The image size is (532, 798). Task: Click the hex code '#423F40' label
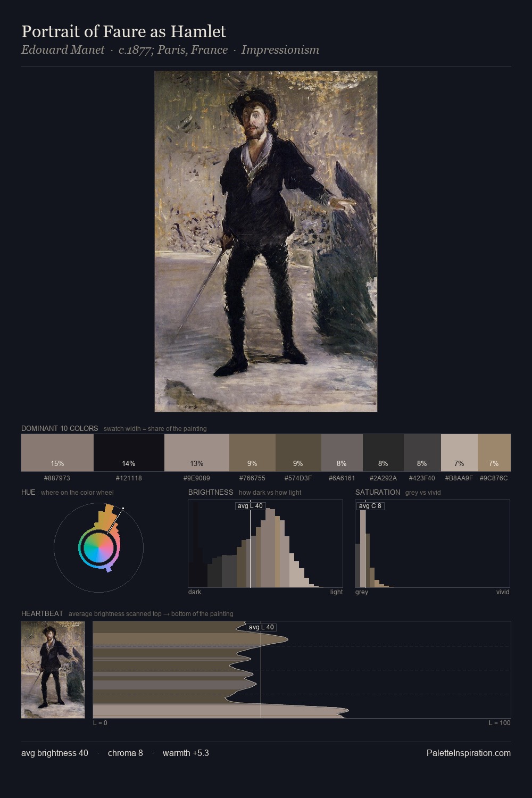click(x=422, y=478)
